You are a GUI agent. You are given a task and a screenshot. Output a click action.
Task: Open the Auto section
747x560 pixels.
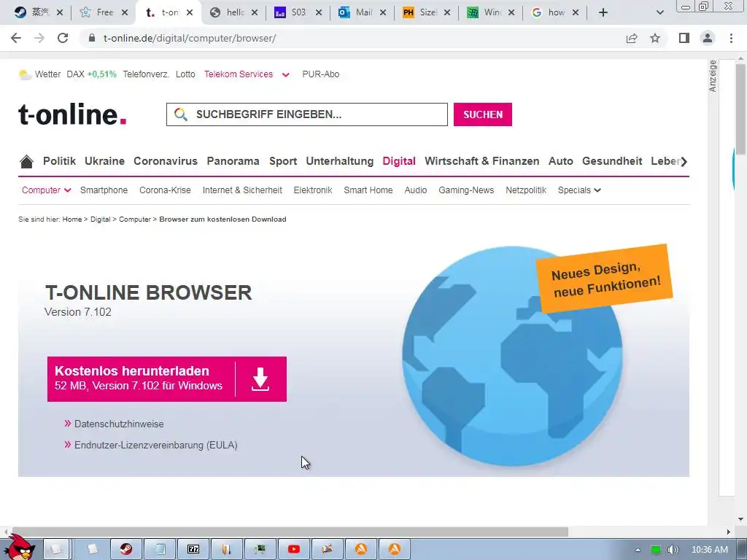tap(561, 161)
